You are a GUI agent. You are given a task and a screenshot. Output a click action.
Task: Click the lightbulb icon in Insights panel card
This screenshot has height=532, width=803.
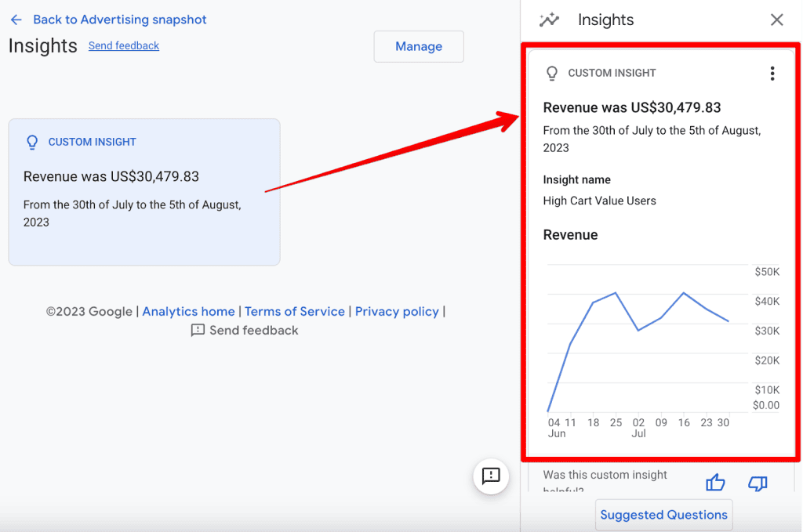tap(552, 73)
